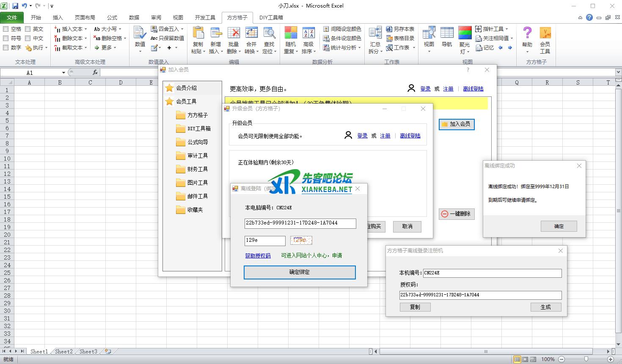Click the 高级排序 A-Z icon
622x364 pixels.
pyautogui.click(x=308, y=33)
